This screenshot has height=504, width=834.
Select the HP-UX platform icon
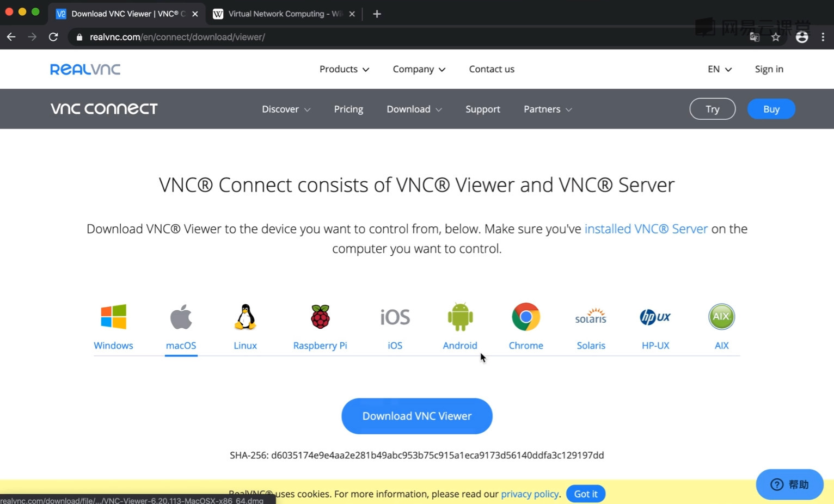655,317
